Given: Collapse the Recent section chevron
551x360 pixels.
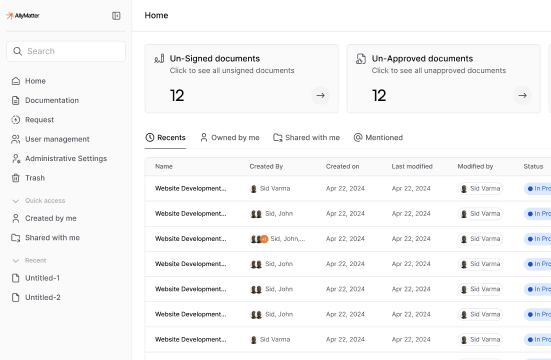Looking at the screenshot, I should [15, 261].
